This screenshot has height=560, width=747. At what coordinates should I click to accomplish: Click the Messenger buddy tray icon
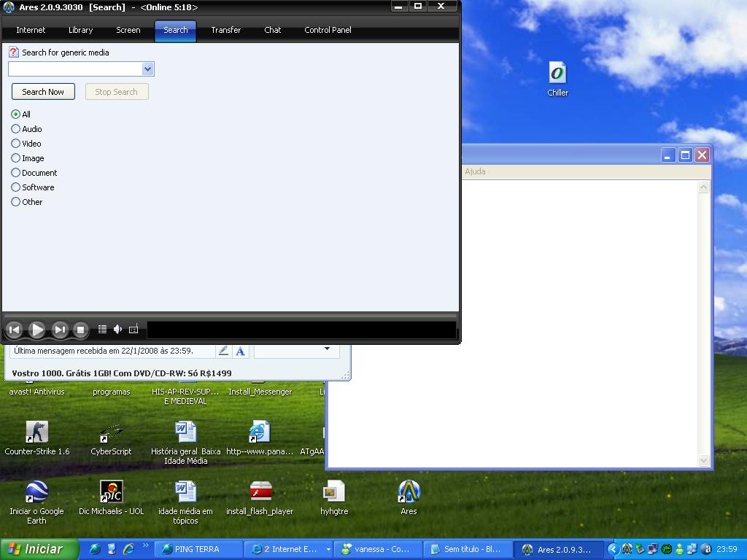tap(680, 549)
